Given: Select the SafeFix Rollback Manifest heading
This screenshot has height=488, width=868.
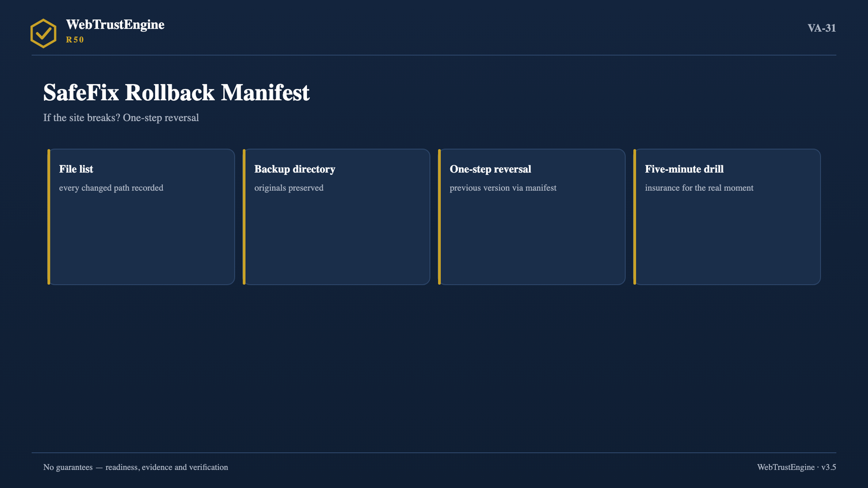Looking at the screenshot, I should (176, 93).
